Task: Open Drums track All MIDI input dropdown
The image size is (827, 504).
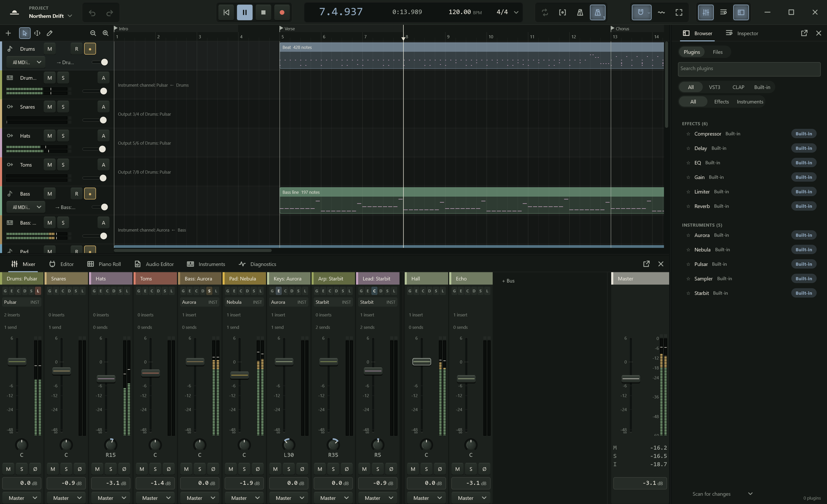Action: point(26,62)
